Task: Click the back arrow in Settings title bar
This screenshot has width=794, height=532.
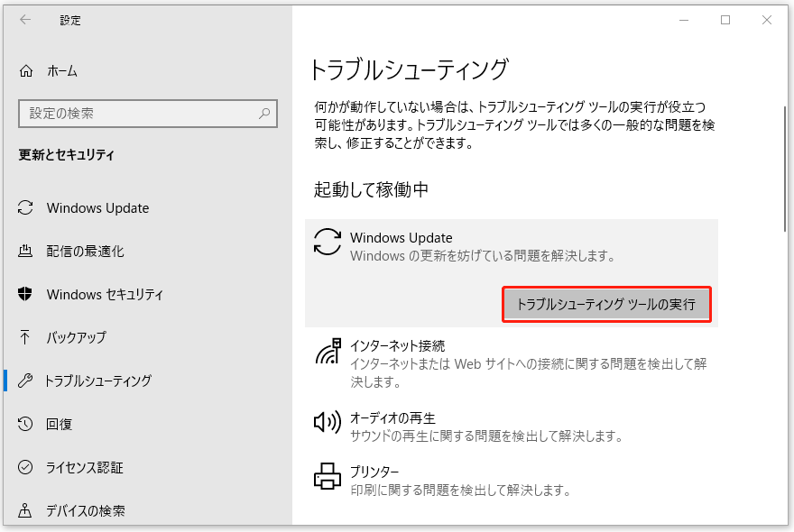Action: [25, 20]
